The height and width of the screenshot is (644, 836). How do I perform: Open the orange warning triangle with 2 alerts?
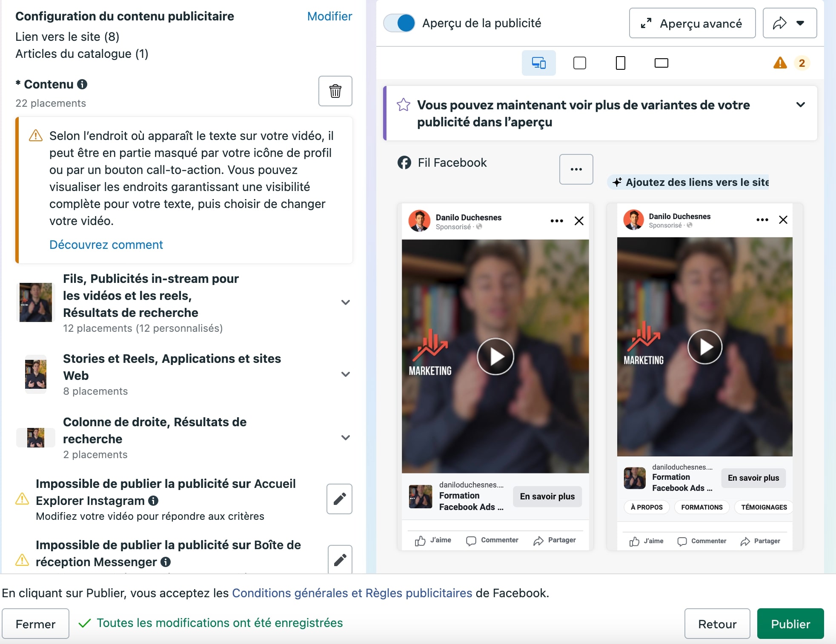pos(780,63)
